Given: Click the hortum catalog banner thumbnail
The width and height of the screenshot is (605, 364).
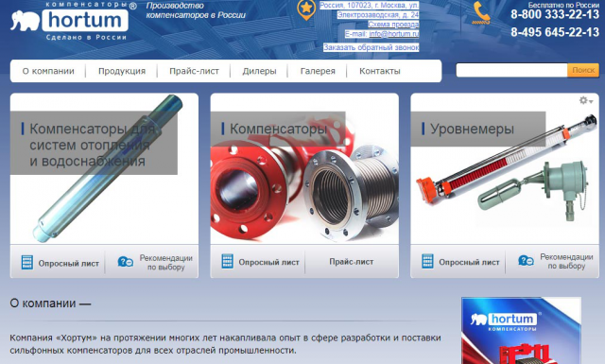Looking at the screenshot, I should (521, 330).
